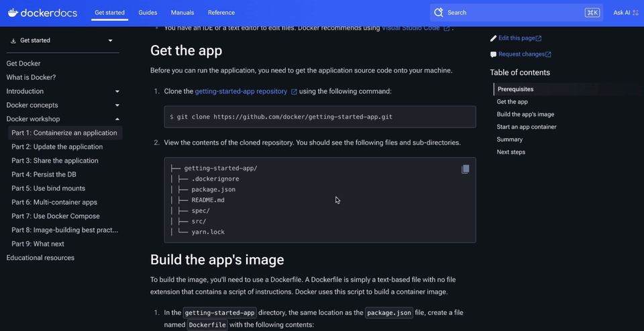Click the search magnifier icon
The height and width of the screenshot is (331, 644).
pyautogui.click(x=439, y=13)
